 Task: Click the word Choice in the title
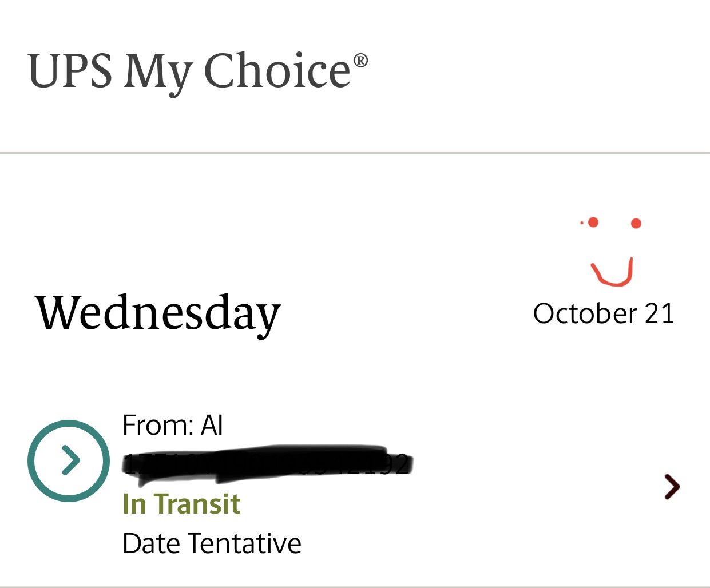coord(277,71)
